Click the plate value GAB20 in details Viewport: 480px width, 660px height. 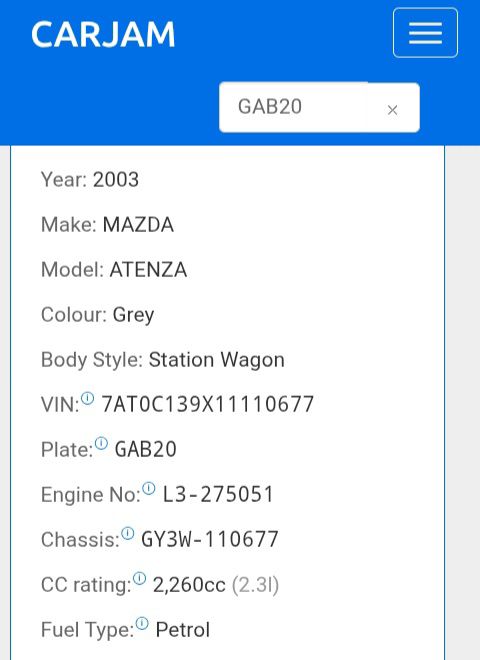pos(146,449)
